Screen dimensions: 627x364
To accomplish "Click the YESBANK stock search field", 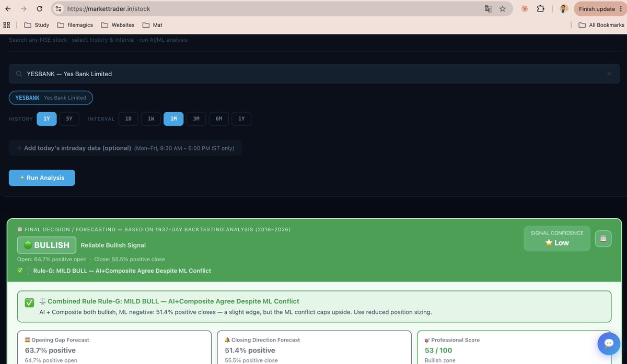I will (x=314, y=74).
